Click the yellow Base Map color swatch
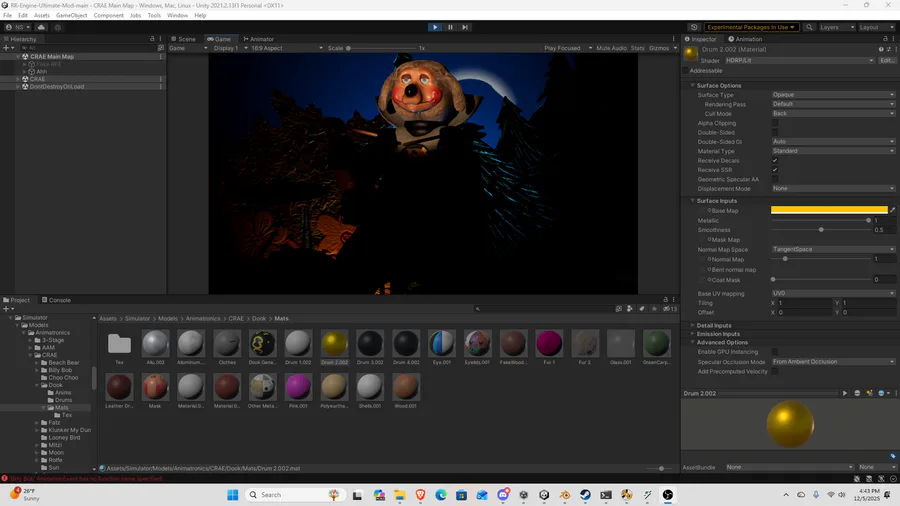Screen dimensions: 900x506 coord(829,210)
